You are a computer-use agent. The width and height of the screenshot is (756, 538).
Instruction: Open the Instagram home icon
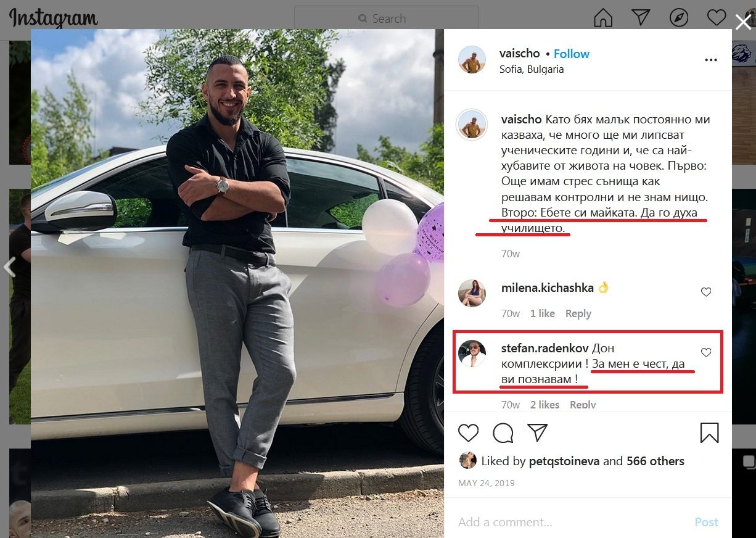click(x=603, y=18)
